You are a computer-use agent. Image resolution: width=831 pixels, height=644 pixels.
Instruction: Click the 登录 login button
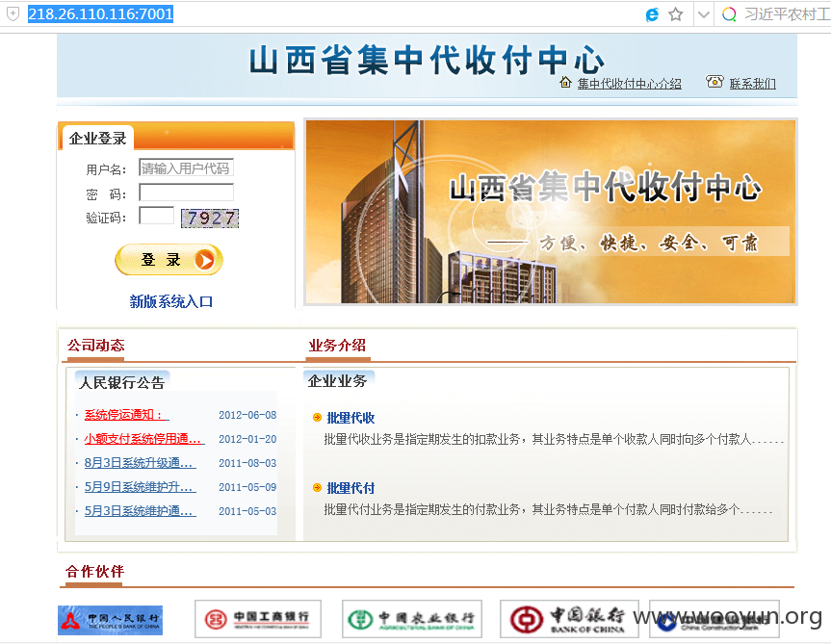click(x=169, y=260)
